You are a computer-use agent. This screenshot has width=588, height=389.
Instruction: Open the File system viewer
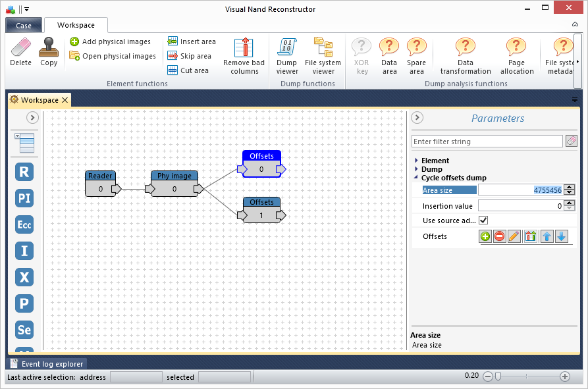pos(323,56)
